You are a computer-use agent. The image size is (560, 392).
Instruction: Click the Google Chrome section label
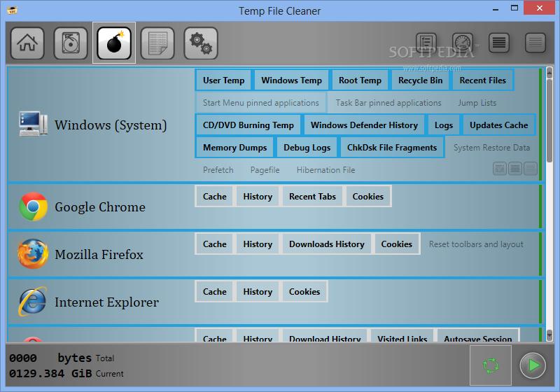tap(100, 207)
